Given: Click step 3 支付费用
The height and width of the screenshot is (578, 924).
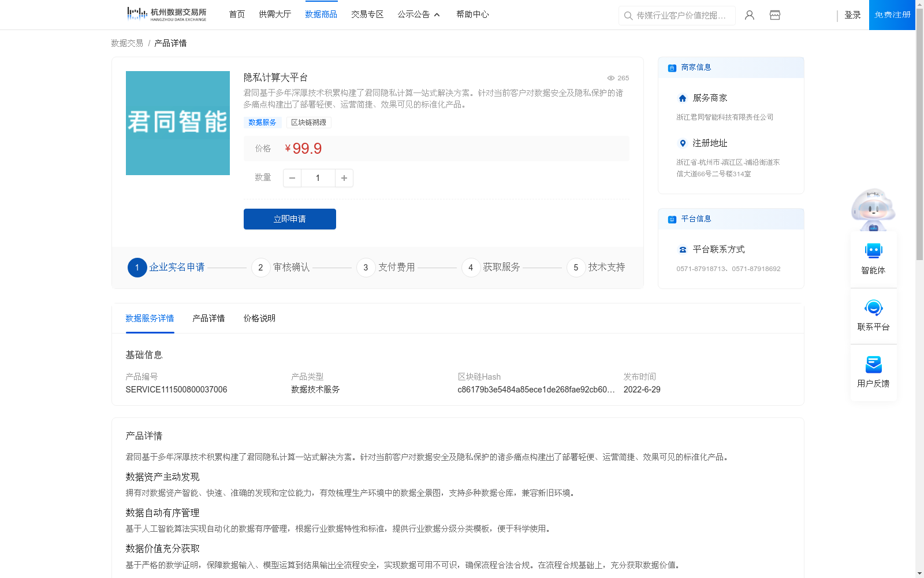Looking at the screenshot, I should click(386, 268).
